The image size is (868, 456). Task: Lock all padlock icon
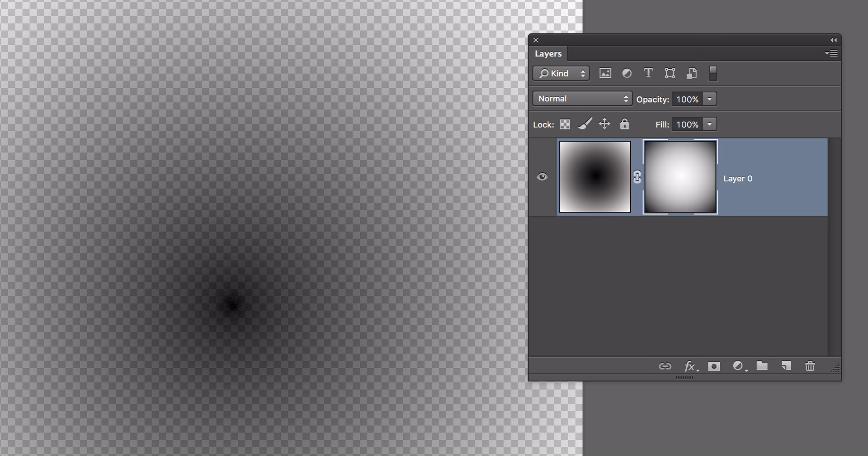tap(624, 123)
